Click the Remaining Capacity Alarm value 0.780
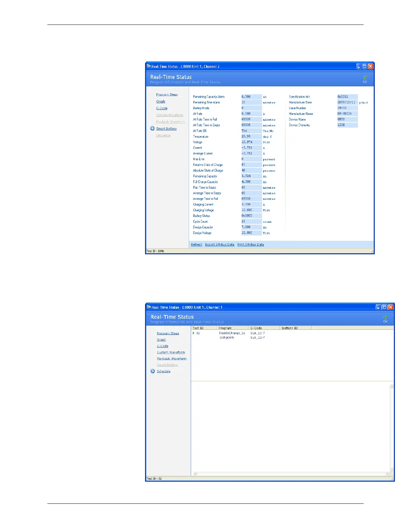 point(252,97)
